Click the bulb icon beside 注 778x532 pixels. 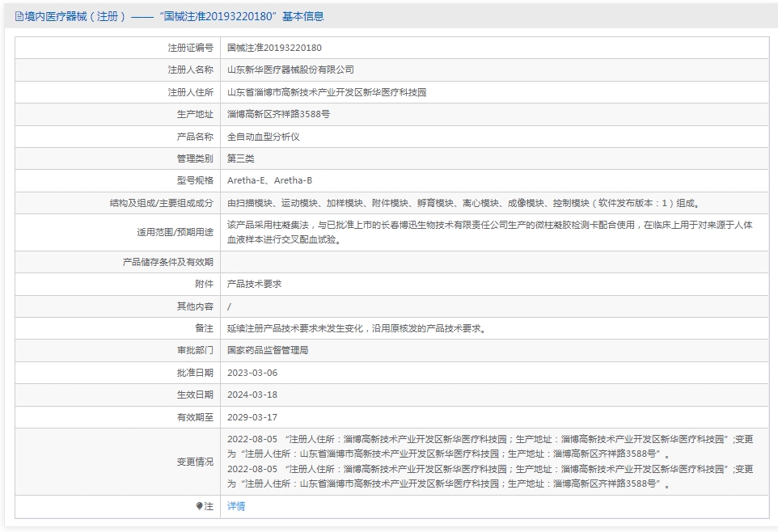click(x=199, y=506)
